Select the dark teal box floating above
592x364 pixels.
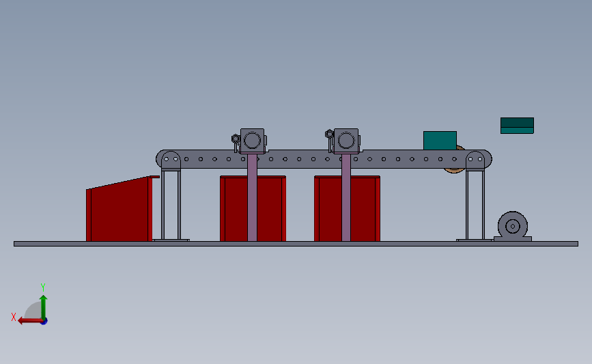[517, 126]
